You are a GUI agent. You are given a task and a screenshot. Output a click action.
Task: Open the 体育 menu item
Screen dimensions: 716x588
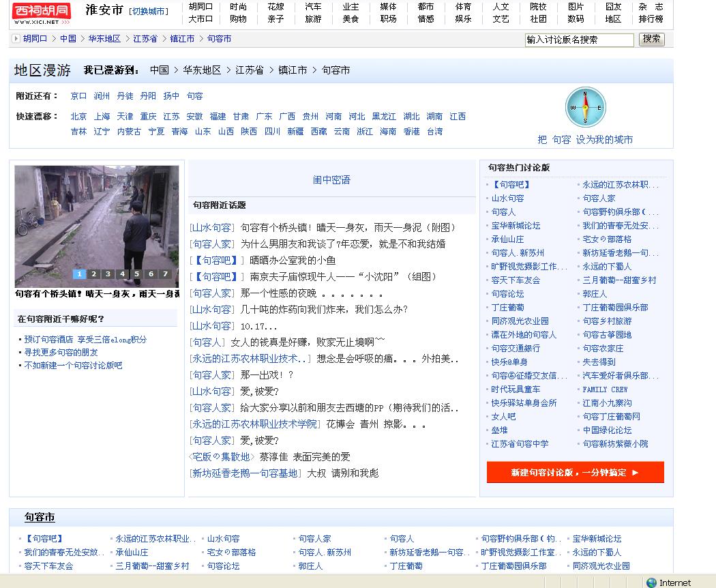463,7
